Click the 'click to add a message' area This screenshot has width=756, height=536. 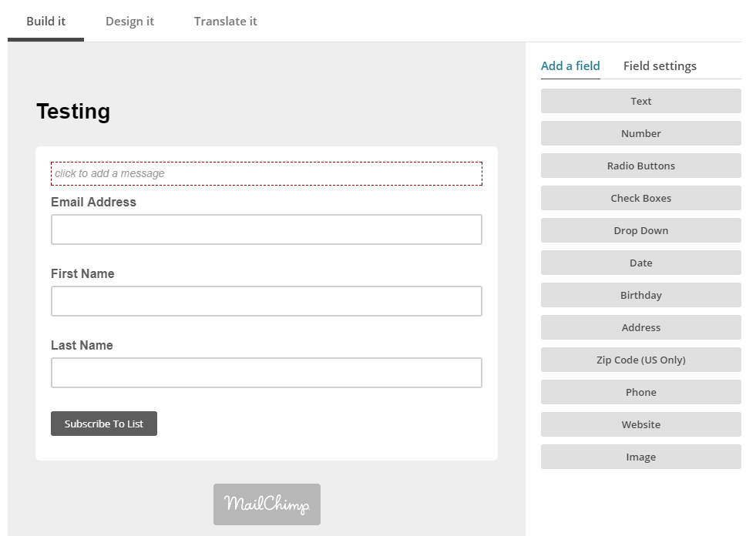pos(267,173)
